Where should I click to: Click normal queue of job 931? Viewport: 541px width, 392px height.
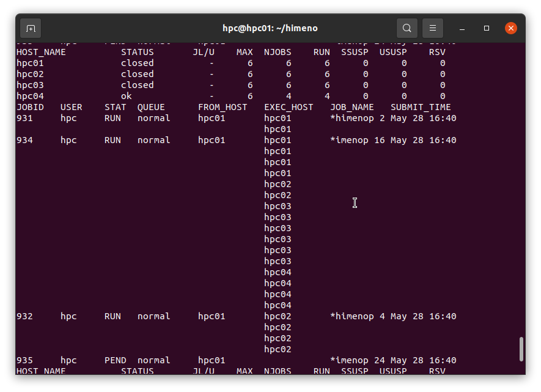[154, 119]
